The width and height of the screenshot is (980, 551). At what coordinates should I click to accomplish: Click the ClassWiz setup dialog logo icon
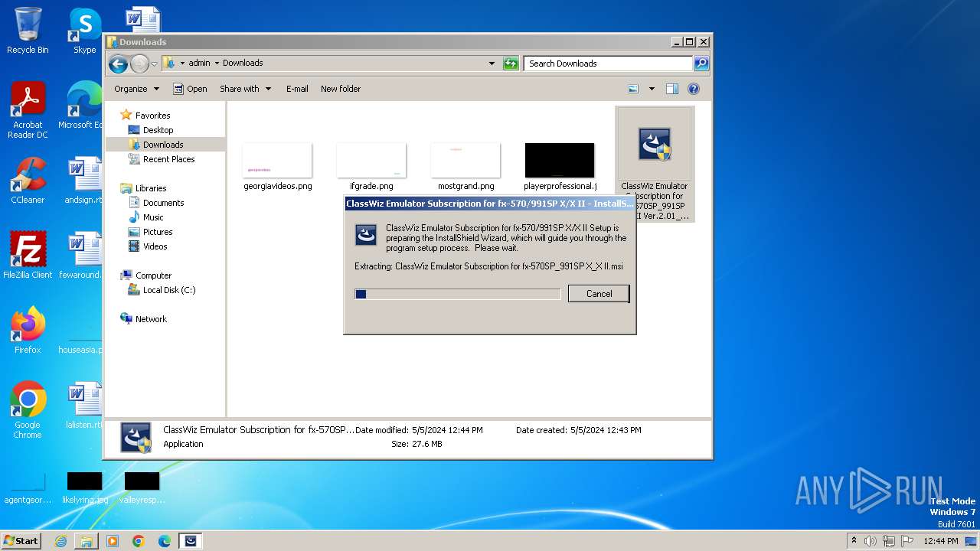click(x=366, y=235)
